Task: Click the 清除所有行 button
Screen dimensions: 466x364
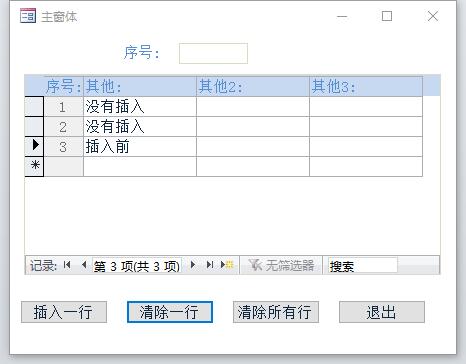Action: (x=276, y=312)
